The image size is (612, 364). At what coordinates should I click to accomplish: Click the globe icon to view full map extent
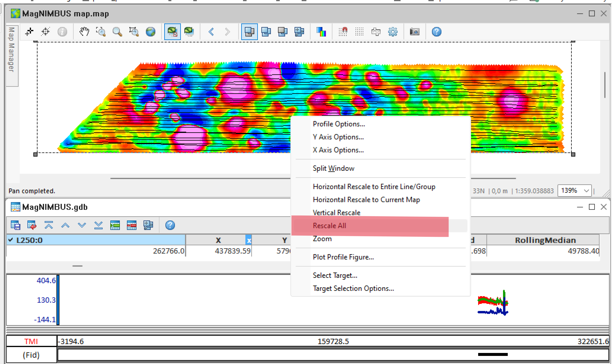151,31
